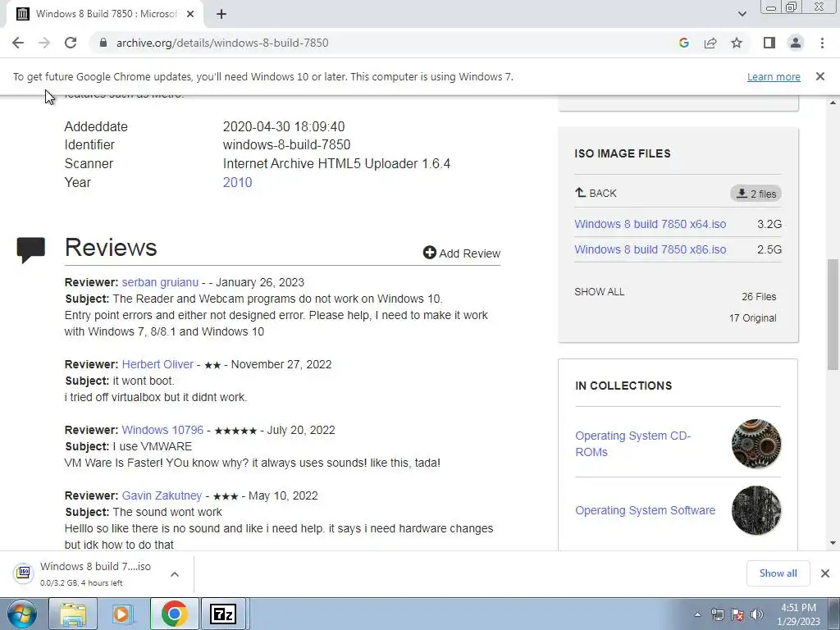Share this page using the share icon
The height and width of the screenshot is (630, 840).
(x=710, y=43)
